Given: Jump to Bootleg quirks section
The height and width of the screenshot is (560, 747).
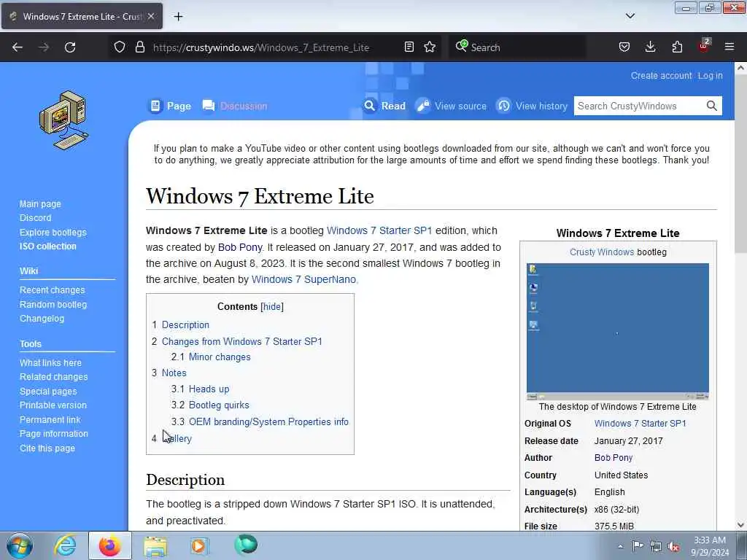Looking at the screenshot, I should click(219, 405).
